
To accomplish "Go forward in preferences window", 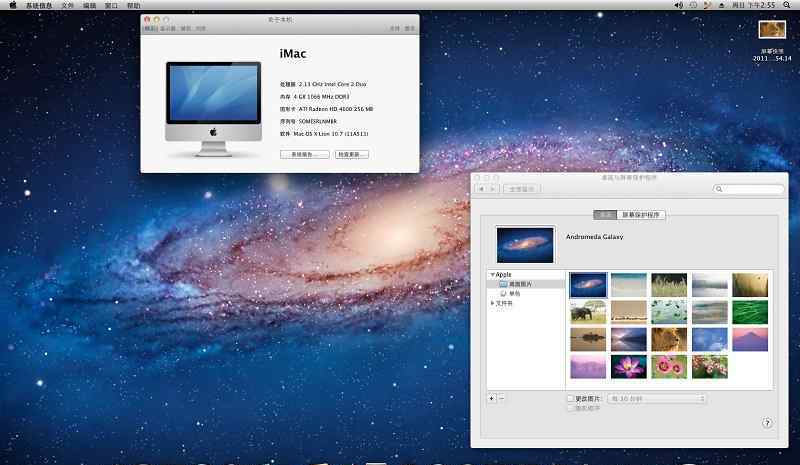I will tap(492, 189).
